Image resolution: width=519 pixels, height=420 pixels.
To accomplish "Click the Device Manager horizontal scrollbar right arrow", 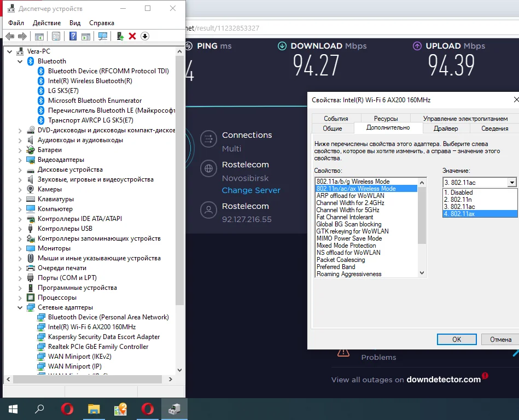I will coord(171,380).
